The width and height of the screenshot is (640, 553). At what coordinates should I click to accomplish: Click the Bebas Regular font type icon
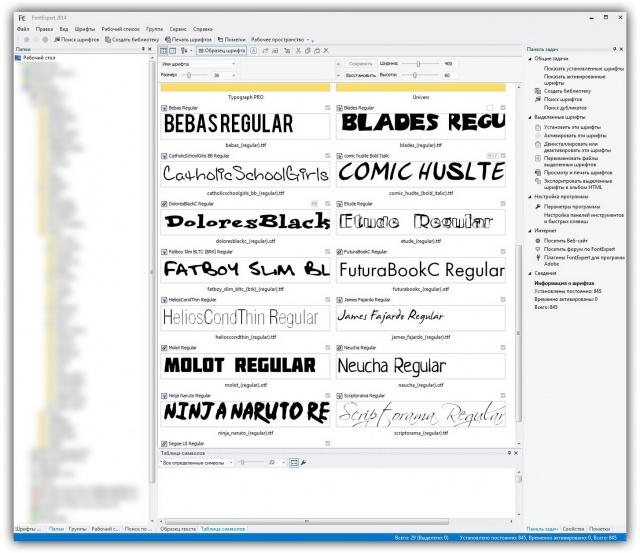click(164, 108)
